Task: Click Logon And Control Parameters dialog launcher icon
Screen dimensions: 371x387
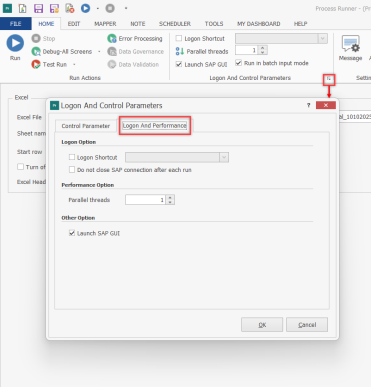Action: (329, 79)
